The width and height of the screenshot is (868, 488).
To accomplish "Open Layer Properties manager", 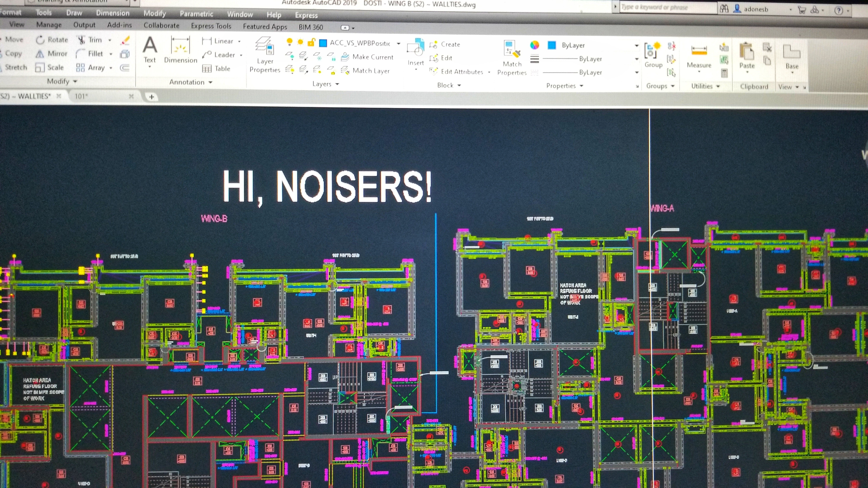I will (265, 55).
